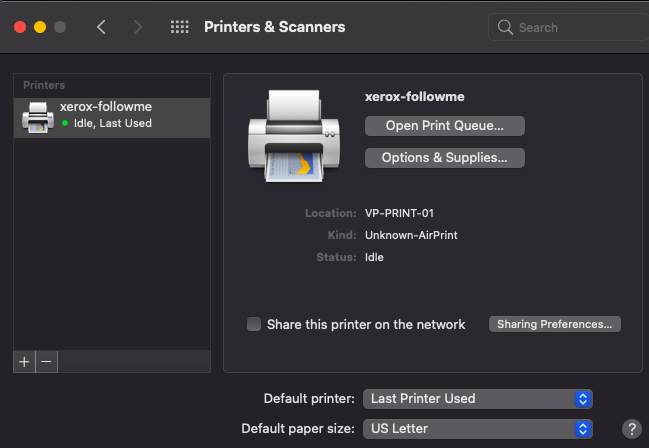This screenshot has width=649, height=448.
Task: Click the small printer icon in Printers list
Action: 38,117
